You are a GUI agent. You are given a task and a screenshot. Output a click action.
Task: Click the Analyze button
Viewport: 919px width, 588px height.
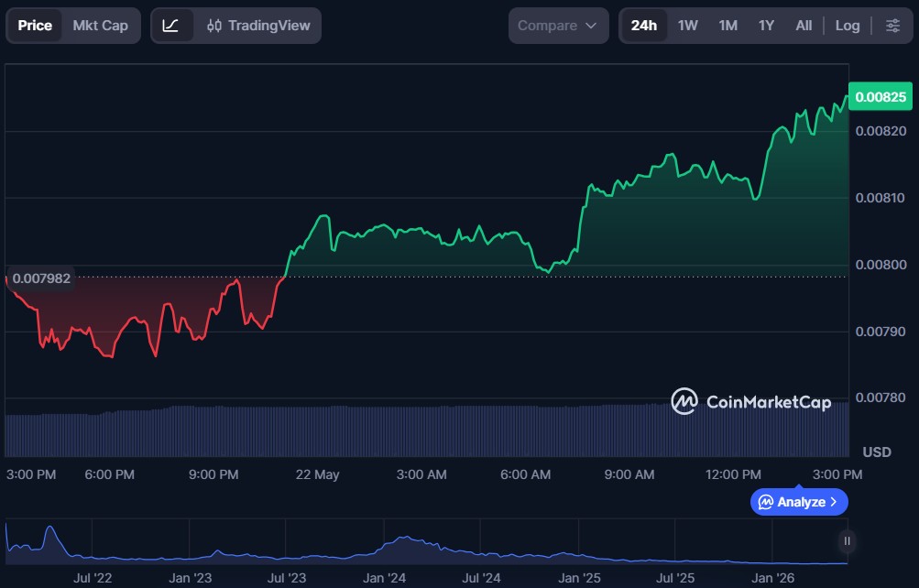799,502
